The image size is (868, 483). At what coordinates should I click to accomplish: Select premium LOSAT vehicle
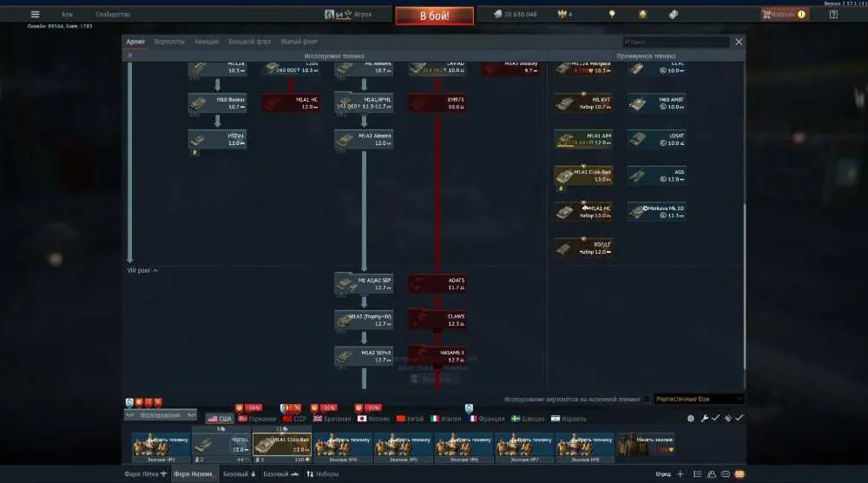click(x=656, y=140)
